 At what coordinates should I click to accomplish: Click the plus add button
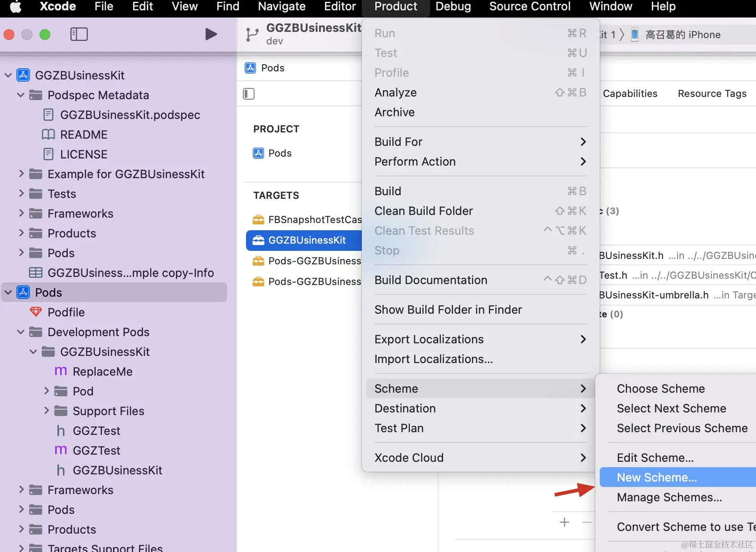[x=565, y=522]
